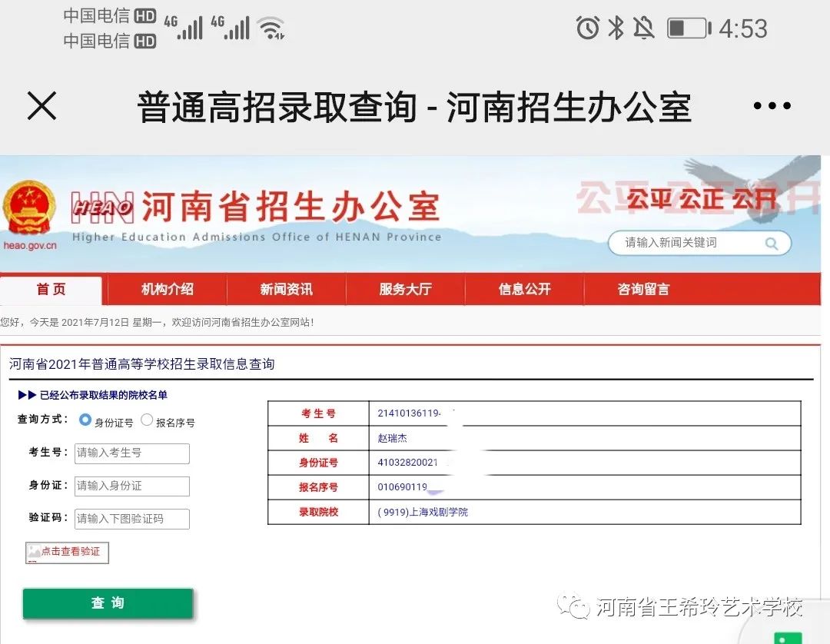Click the 点击查看验证 captcha image
This screenshot has height=644, width=830.
point(67,553)
